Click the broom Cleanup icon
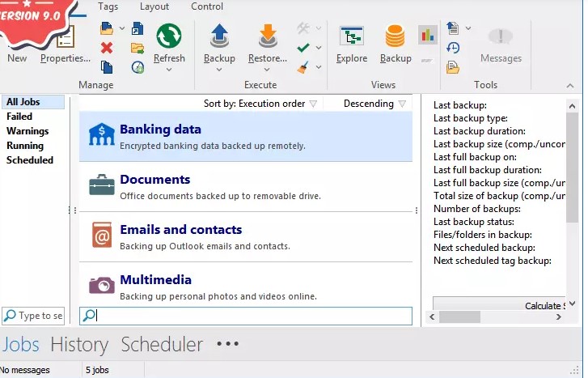 (303, 67)
